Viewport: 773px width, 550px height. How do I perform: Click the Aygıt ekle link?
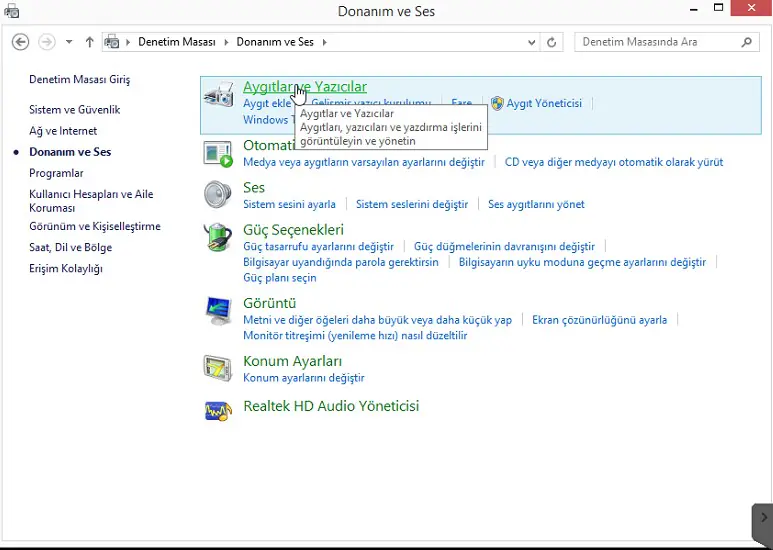click(267, 103)
